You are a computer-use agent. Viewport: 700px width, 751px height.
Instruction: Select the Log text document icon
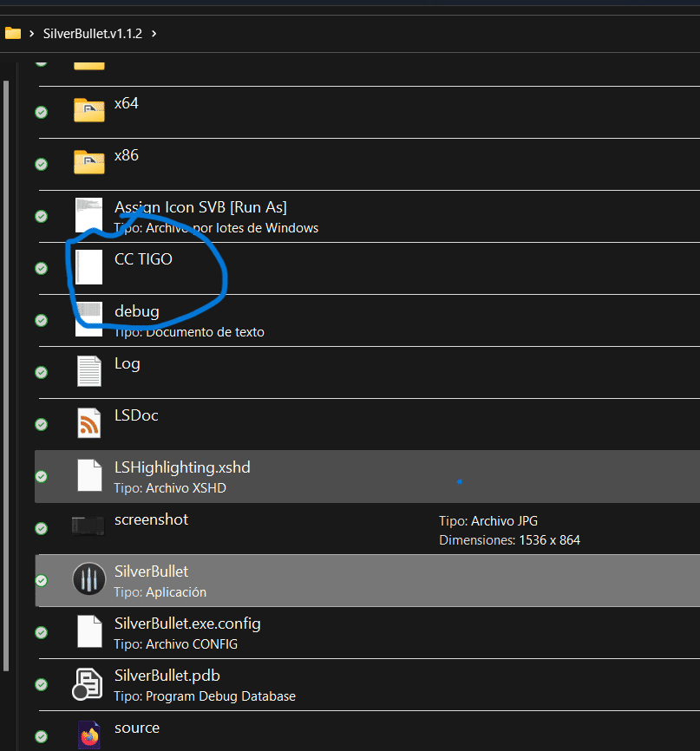pyautogui.click(x=89, y=370)
